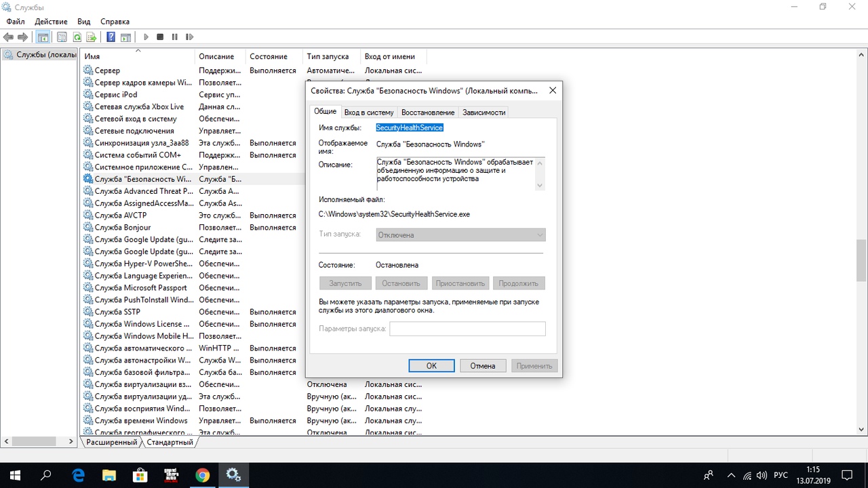Click the Параметры запуска input field
This screenshot has width=868, height=488.
467,329
